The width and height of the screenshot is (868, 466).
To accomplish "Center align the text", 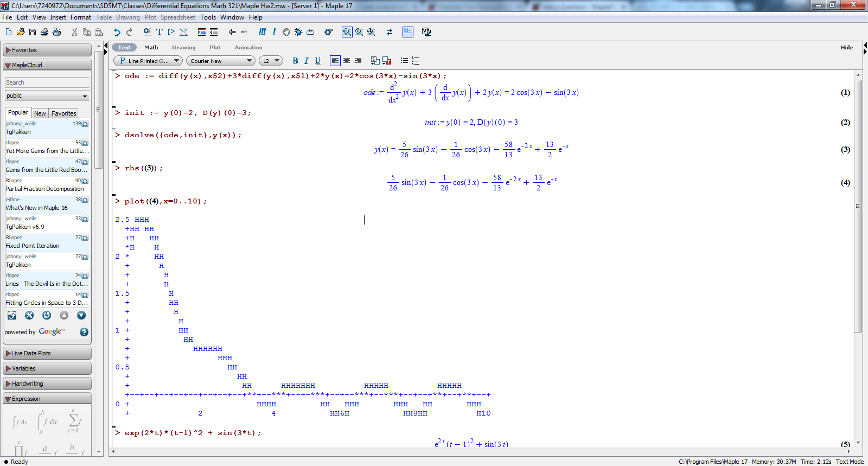I will coord(347,61).
